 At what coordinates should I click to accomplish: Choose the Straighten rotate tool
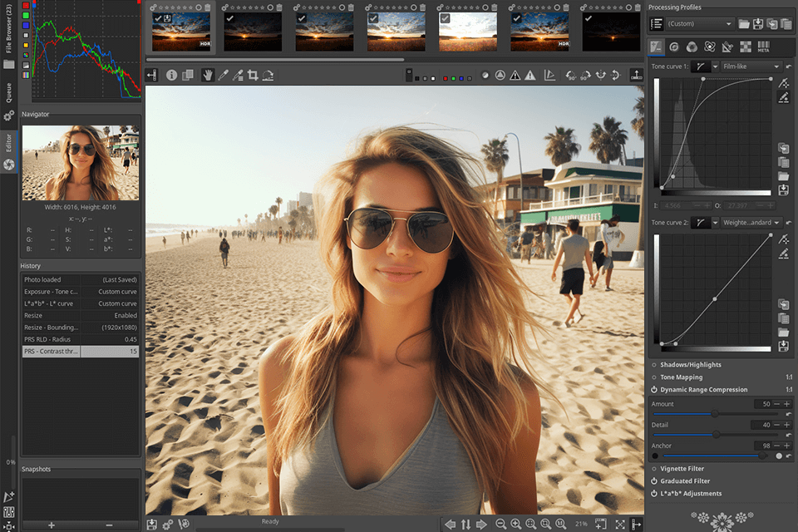(268, 76)
